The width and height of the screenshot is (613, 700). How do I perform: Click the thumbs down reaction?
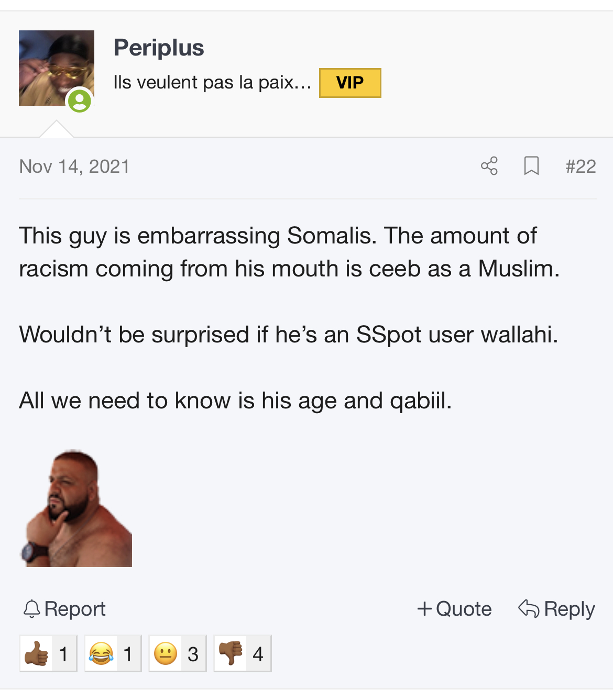[243, 653]
